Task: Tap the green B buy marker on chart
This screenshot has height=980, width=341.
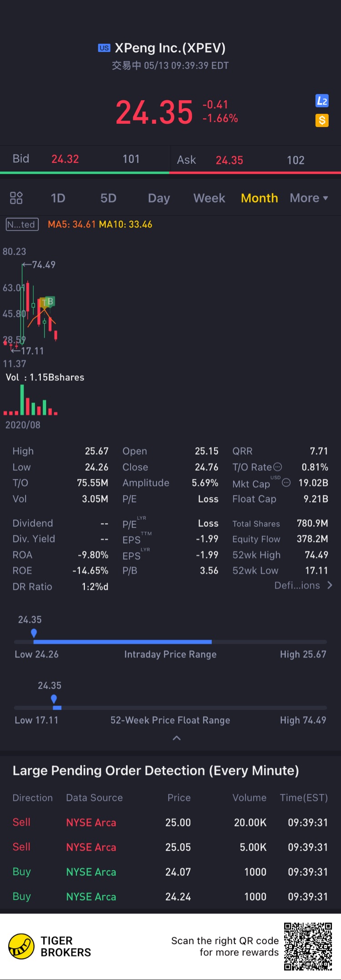Action: 50,301
